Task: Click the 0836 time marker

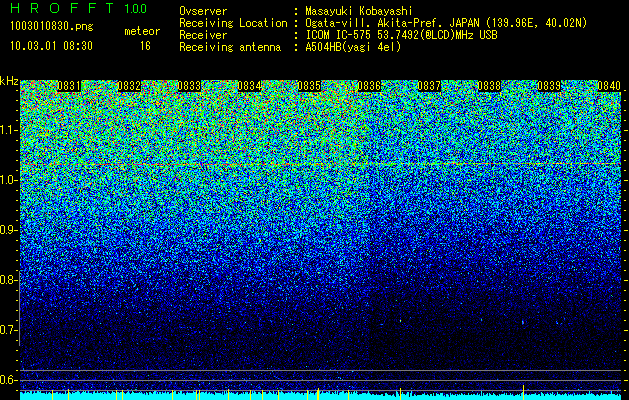Action: [369, 86]
